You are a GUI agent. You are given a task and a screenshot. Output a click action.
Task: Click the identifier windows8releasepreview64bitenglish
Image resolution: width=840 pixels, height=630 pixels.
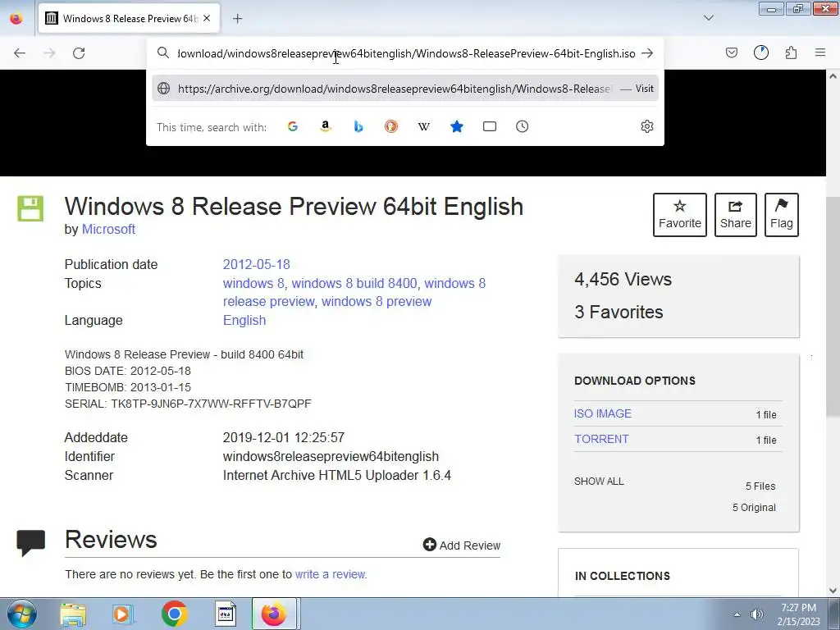pos(331,456)
